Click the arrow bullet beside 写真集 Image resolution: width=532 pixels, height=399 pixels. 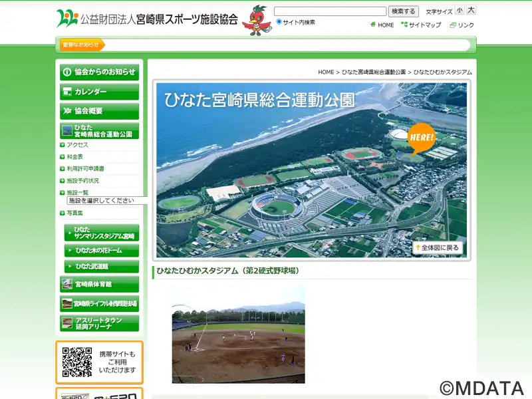pos(62,213)
